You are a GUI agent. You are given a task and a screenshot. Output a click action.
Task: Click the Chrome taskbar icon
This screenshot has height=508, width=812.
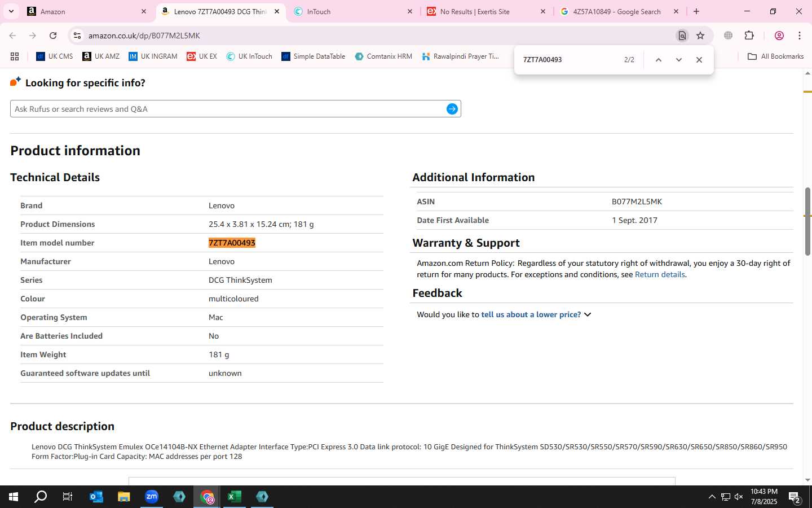point(208,497)
